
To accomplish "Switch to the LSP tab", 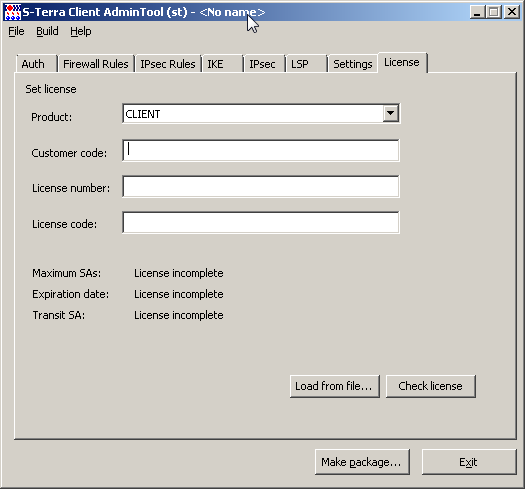I will click(306, 64).
